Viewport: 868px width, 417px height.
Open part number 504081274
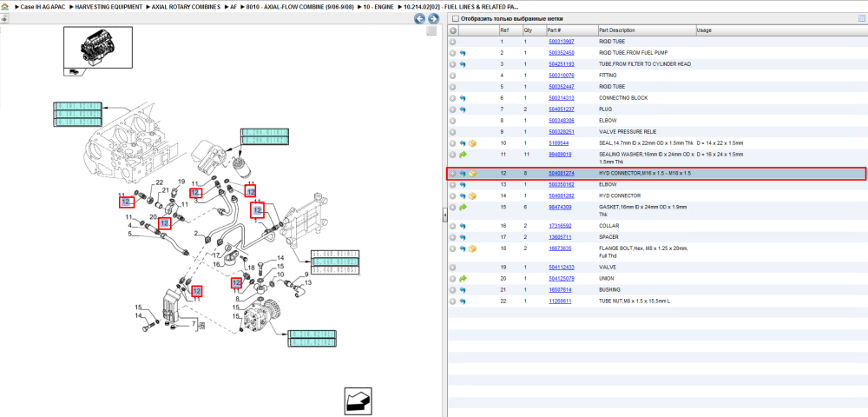click(561, 174)
